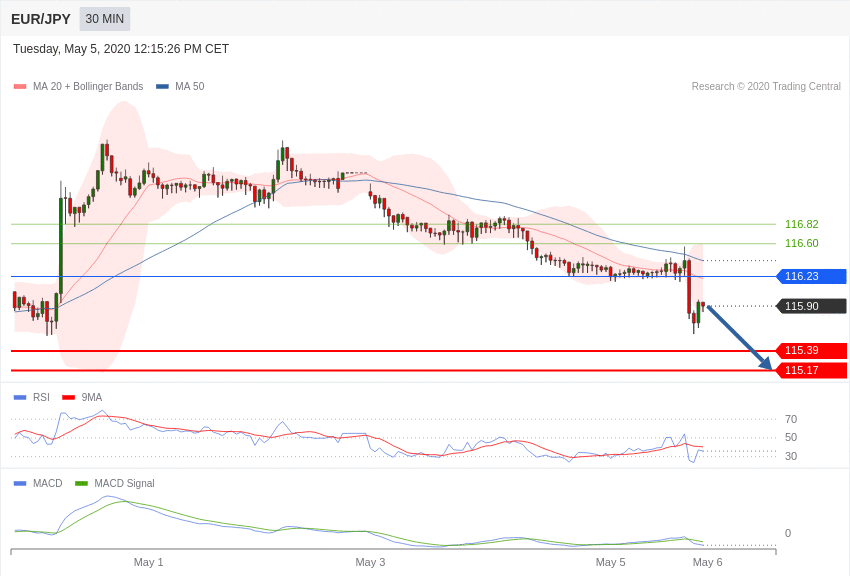Select the 'MA 50' legend label
Image resolution: width=850 pixels, height=576 pixels.
pyautogui.click(x=190, y=86)
